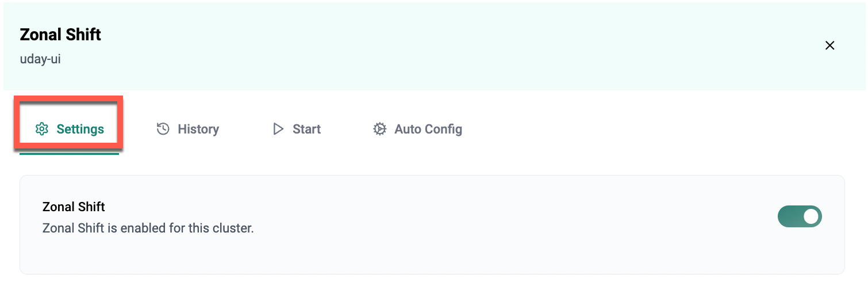Switch to the Settings tab
This screenshot has width=868, height=305.
[80, 129]
